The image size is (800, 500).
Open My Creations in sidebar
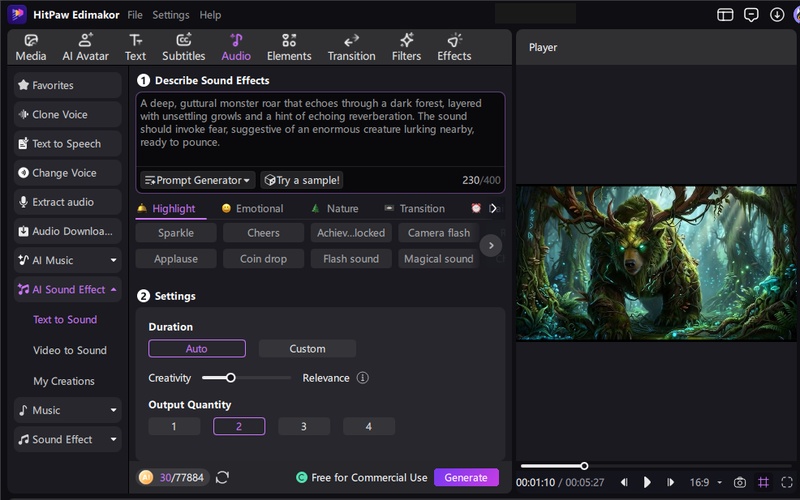64,381
